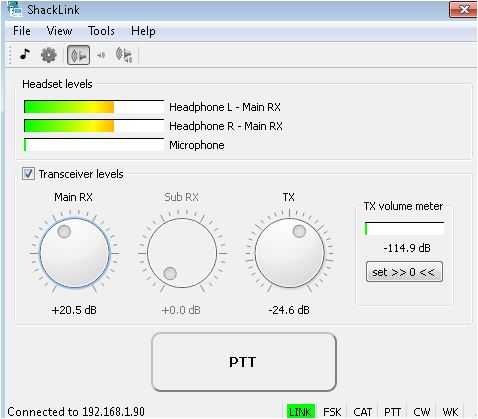
Task: Click the music note toolbar icon
Action: coord(25,54)
